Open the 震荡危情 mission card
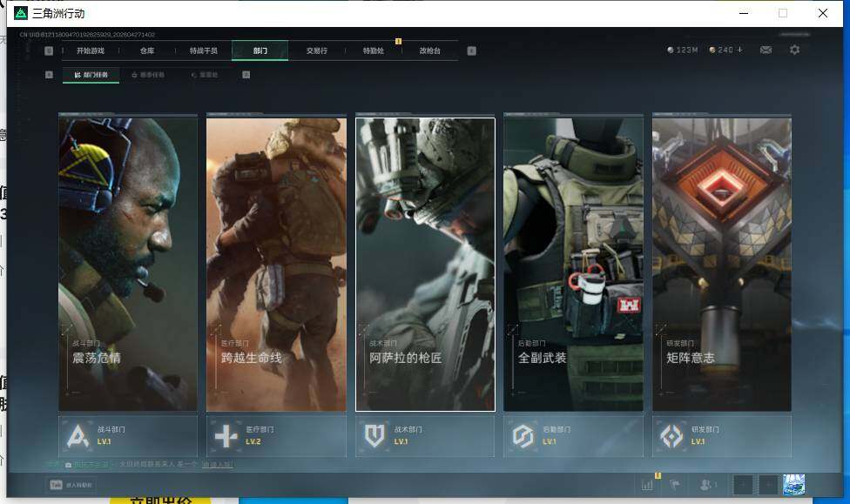 [128, 265]
